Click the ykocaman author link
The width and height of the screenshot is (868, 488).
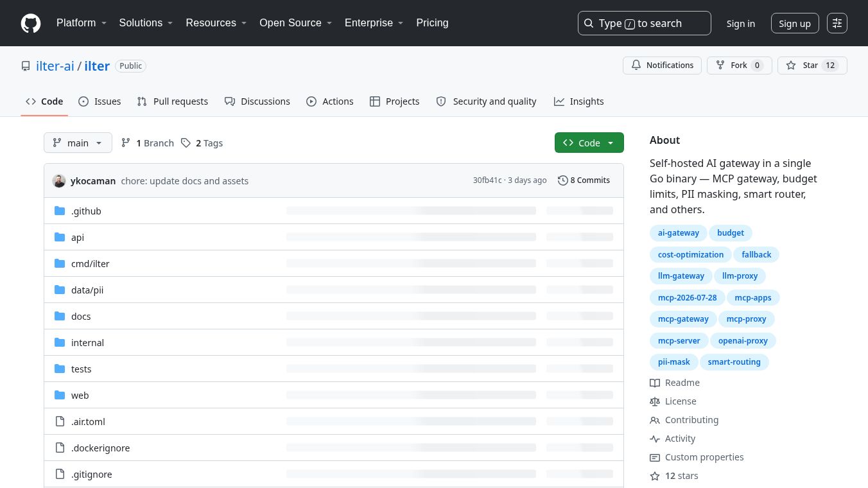(93, 181)
